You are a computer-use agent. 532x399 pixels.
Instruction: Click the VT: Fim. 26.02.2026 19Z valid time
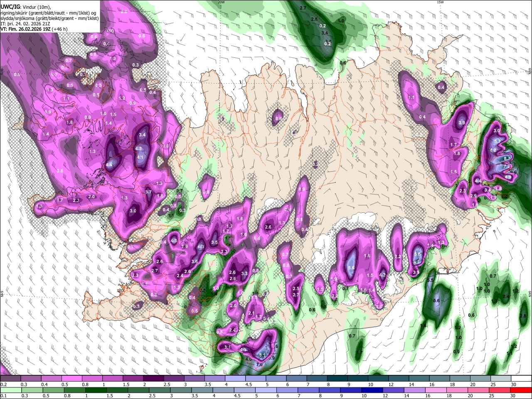tap(25, 29)
